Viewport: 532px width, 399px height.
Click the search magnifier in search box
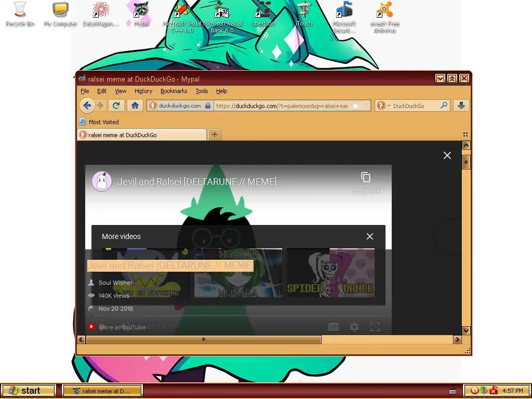coord(444,105)
